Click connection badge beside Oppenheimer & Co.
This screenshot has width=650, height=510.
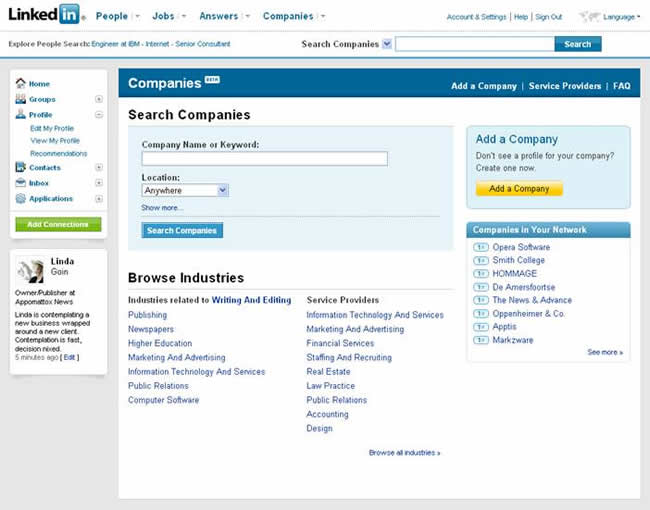[481, 313]
